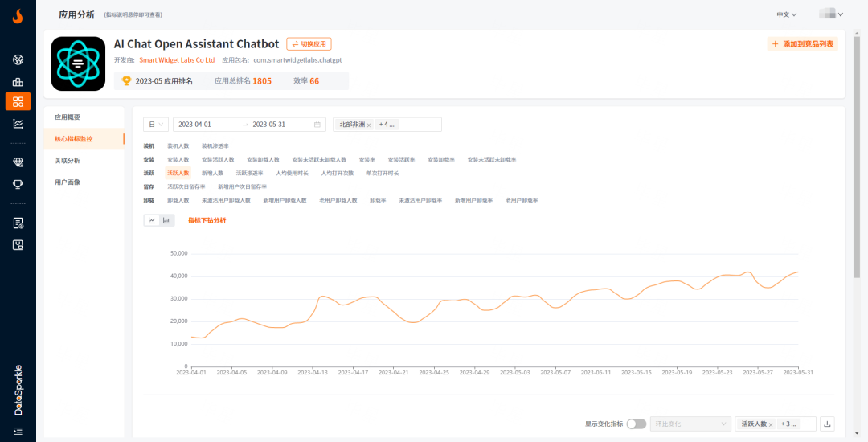Remove the 北部非洲 region tag
Viewport: 868px width, 442px height.
[x=369, y=125]
